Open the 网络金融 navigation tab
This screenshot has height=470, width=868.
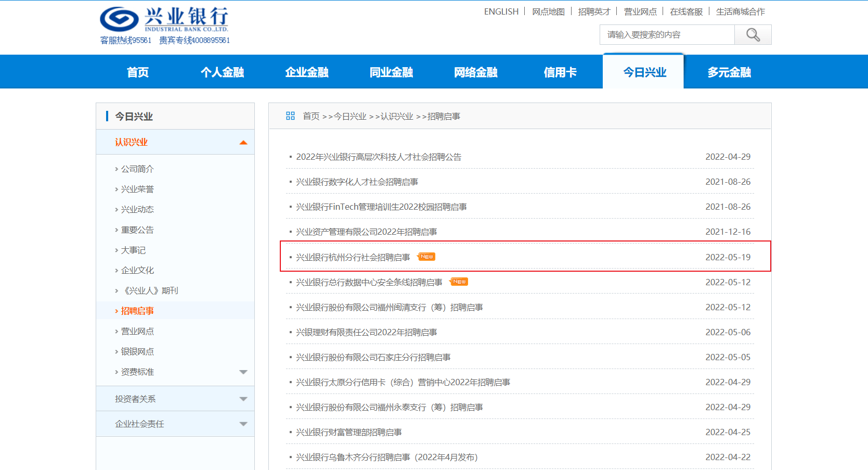point(476,72)
